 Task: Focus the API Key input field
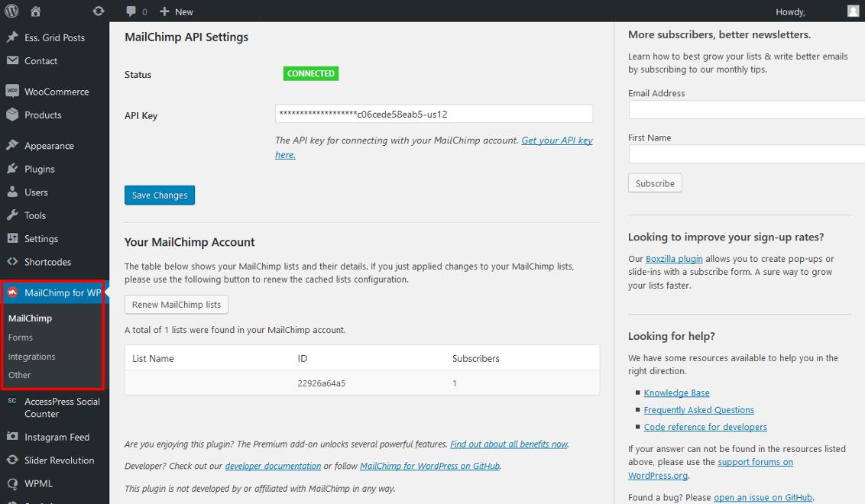pyautogui.click(x=434, y=114)
